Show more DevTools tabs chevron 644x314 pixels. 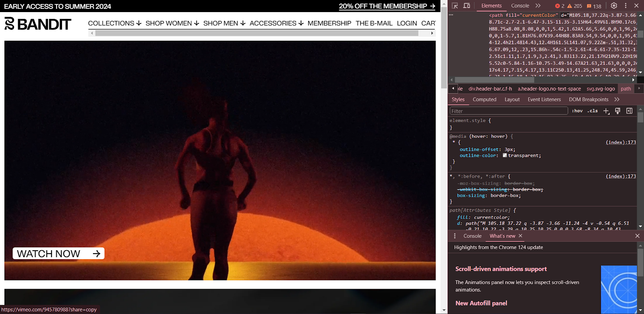point(538,6)
